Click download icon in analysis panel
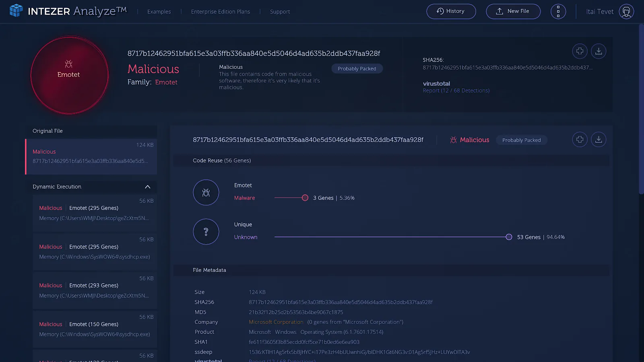The image size is (644, 362). click(x=599, y=140)
